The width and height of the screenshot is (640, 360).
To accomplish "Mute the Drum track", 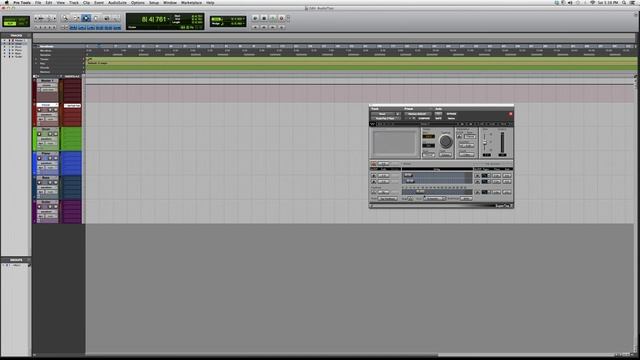I will click(x=56, y=134).
